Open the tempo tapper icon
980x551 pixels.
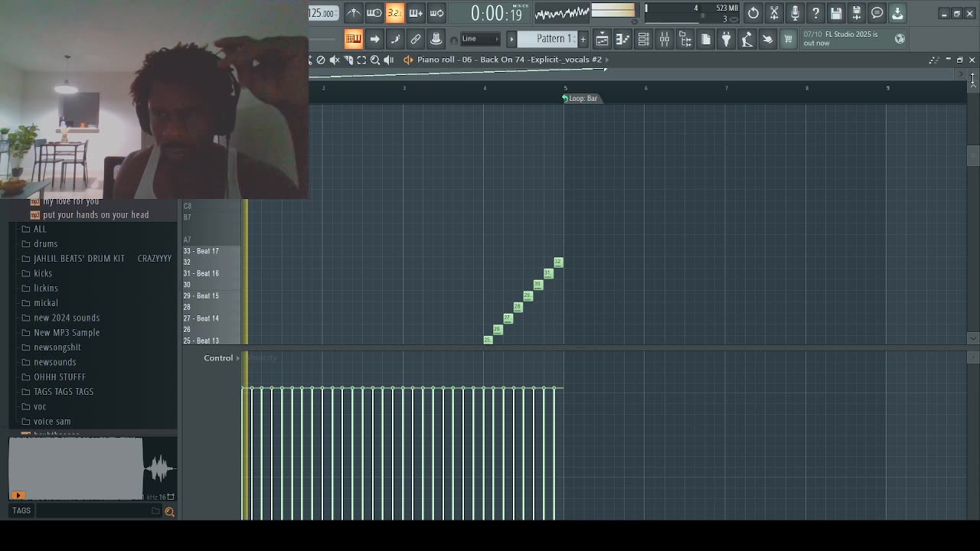pyautogui.click(x=746, y=39)
